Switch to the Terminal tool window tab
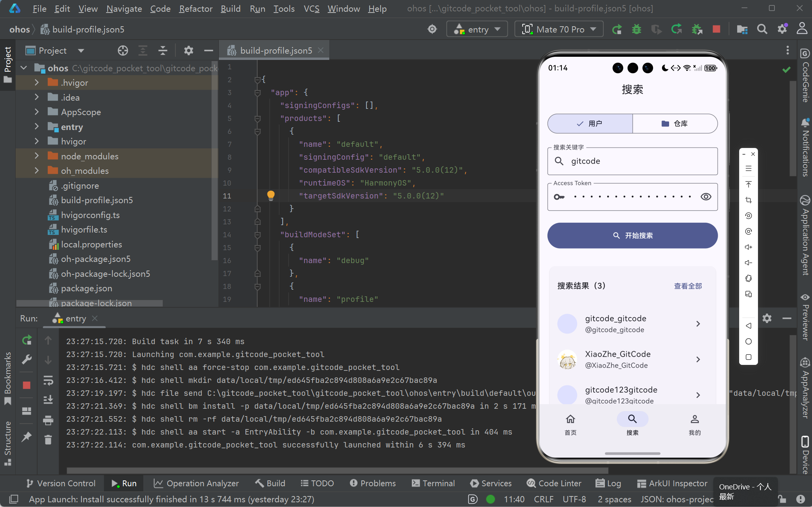 (x=433, y=483)
